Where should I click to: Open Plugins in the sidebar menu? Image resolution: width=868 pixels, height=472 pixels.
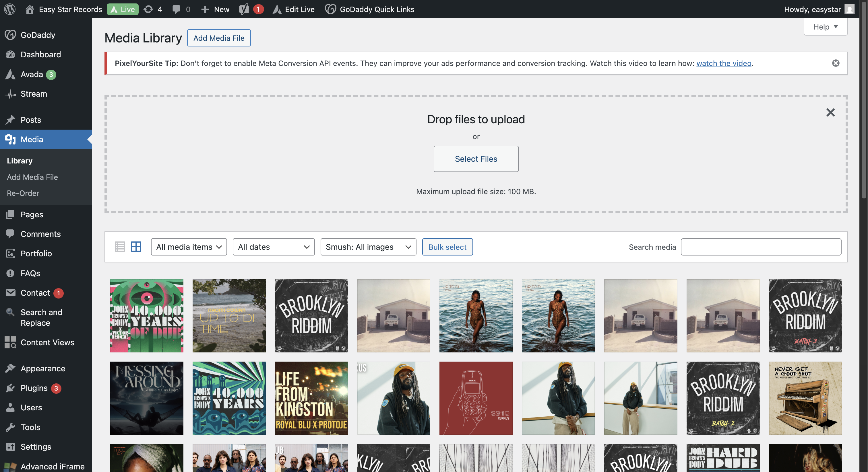click(34, 388)
